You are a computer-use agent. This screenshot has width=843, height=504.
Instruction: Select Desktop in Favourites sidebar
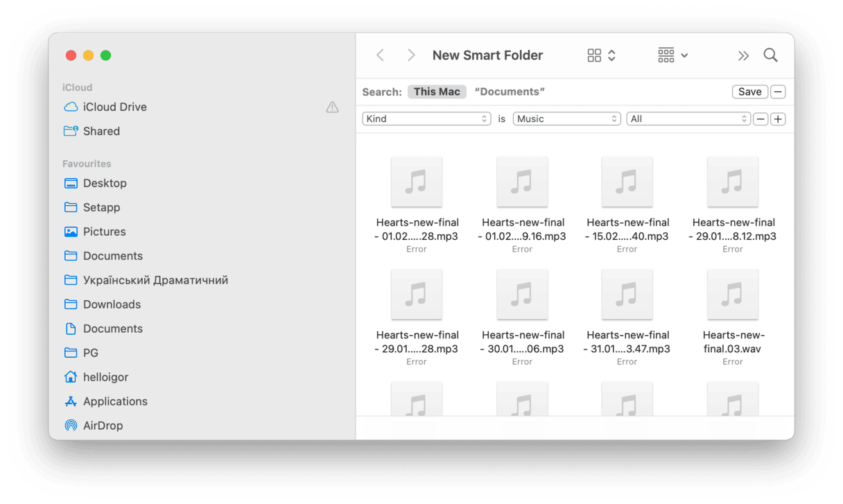tap(105, 183)
